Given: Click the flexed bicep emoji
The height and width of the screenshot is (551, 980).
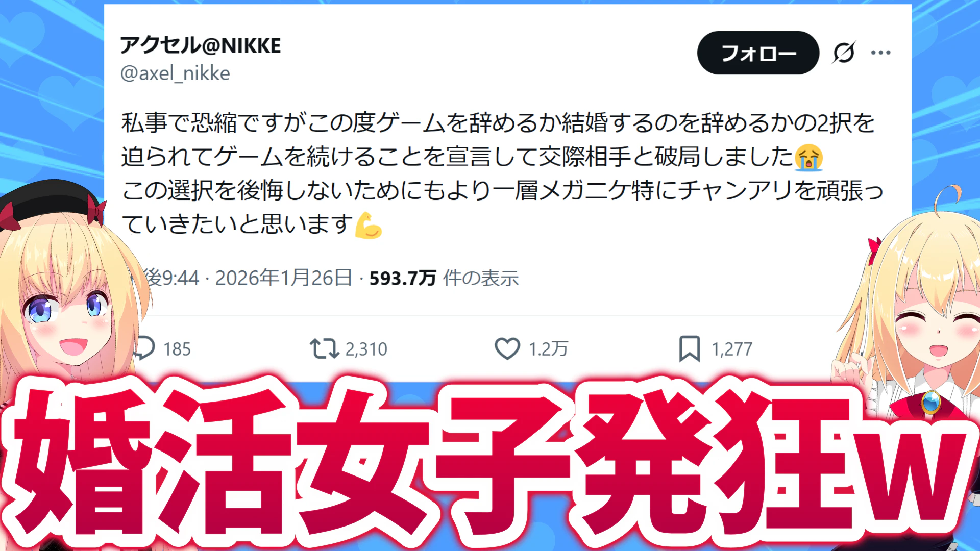Looking at the screenshot, I should [x=369, y=225].
